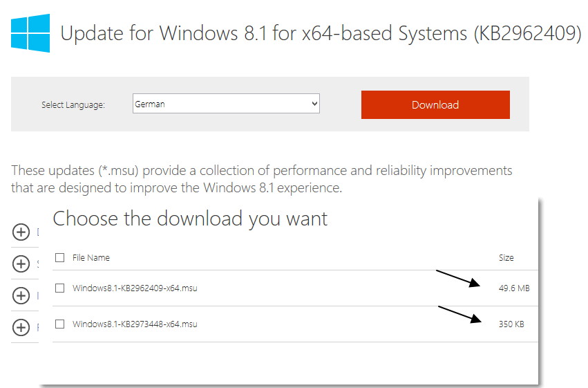Click the Select Language label
Image resolution: width=588 pixels, height=388 pixels.
coord(73,105)
